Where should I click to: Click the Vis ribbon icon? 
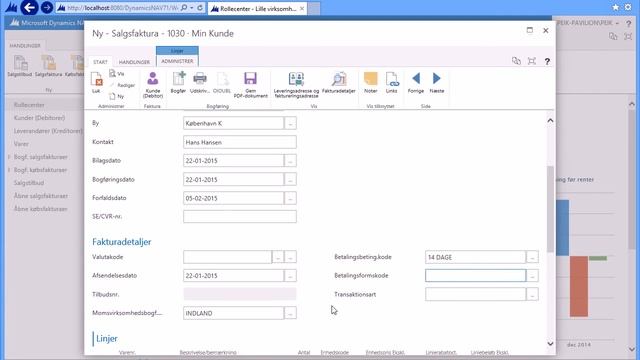coord(116,74)
